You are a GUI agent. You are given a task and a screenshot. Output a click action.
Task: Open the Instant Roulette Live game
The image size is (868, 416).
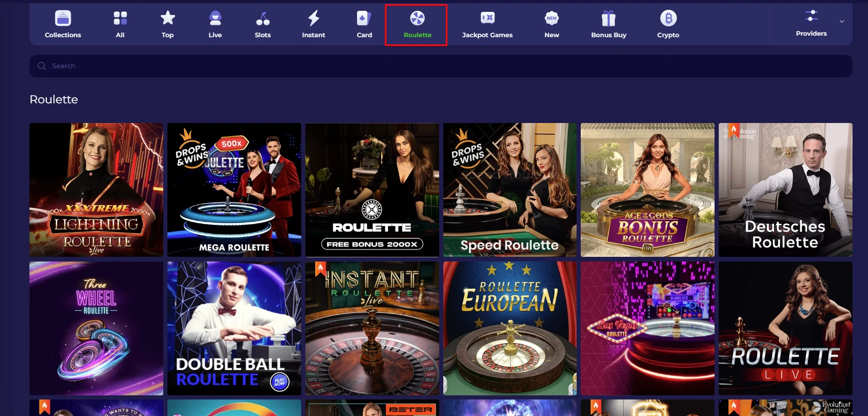[372, 328]
